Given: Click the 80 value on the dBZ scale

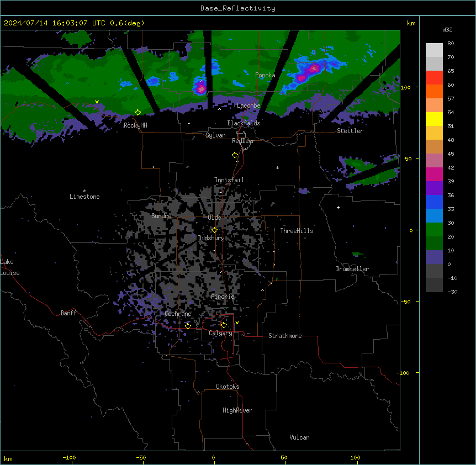Looking at the screenshot, I should (451, 44).
